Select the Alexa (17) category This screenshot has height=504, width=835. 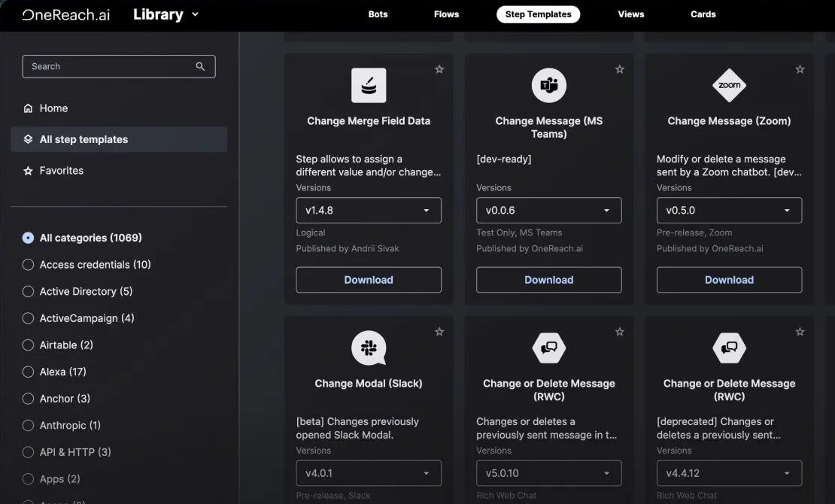tap(29, 372)
